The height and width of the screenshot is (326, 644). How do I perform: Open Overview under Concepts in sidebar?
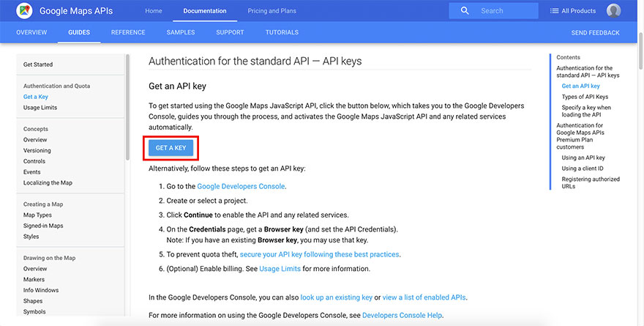pos(35,140)
